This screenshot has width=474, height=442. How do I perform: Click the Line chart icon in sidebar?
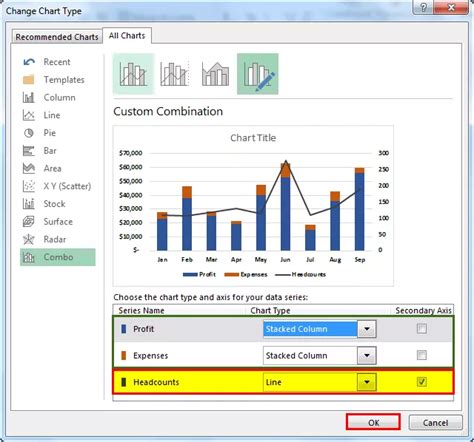click(29, 115)
